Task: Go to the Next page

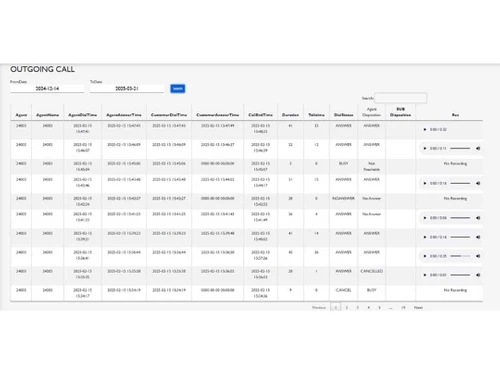Action: coord(418,308)
